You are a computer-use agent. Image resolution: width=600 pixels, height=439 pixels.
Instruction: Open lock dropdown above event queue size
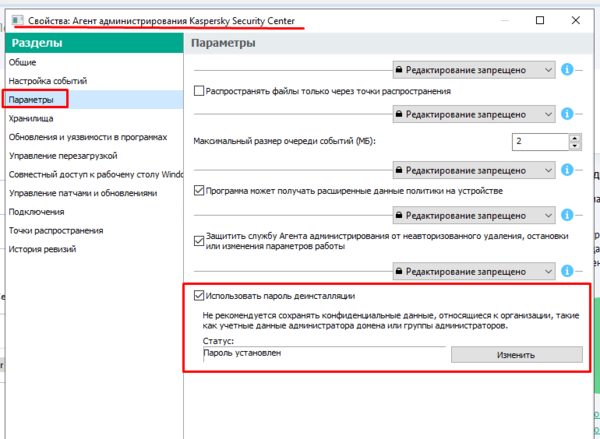[x=474, y=114]
